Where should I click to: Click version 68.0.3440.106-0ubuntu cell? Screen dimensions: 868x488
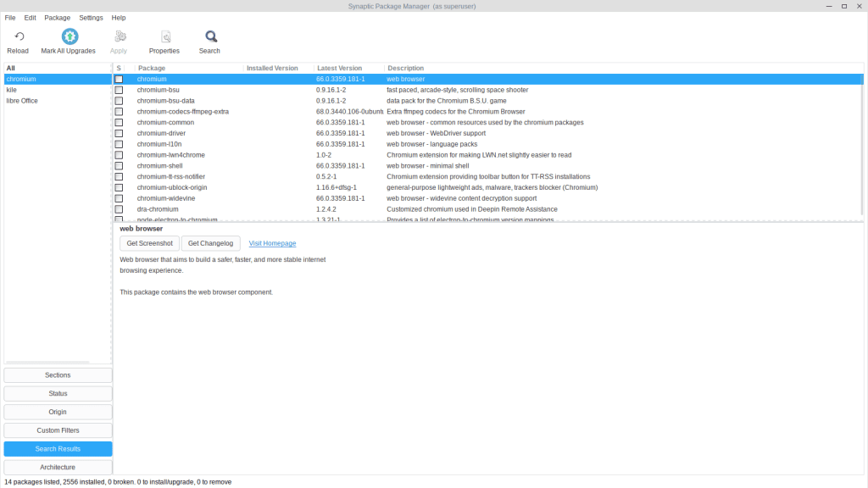[x=349, y=112]
